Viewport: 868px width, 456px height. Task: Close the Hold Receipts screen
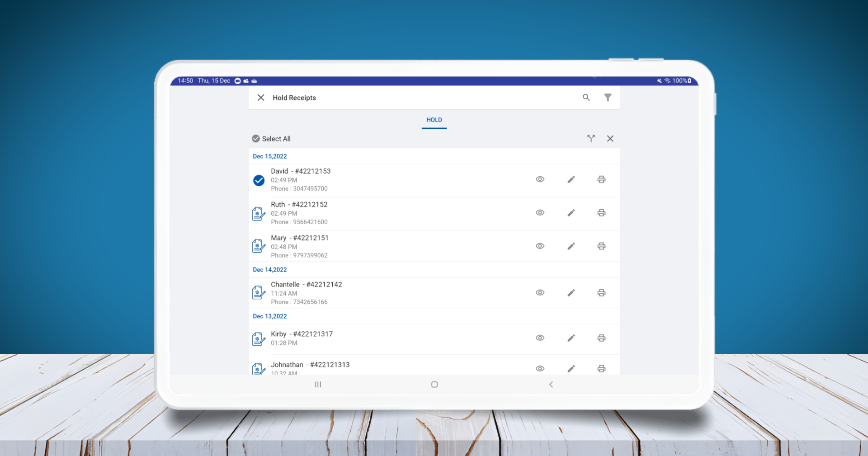point(261,98)
